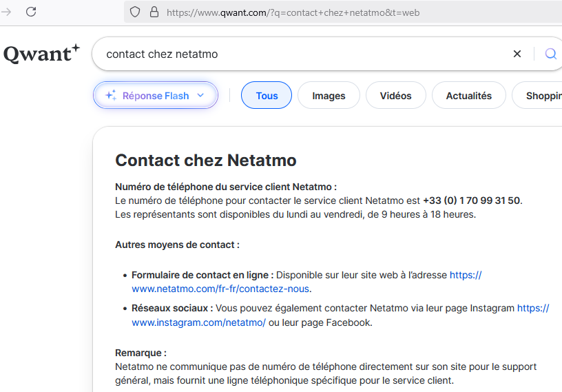Select the Tous results tab
The height and width of the screenshot is (392, 562).
coord(267,95)
